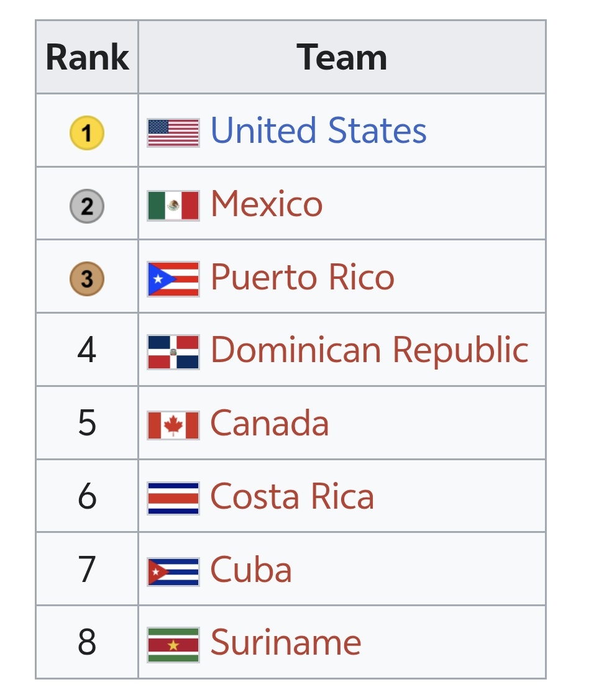Follow the Suriname team link
The height and width of the screenshot is (700, 599).
click(286, 643)
